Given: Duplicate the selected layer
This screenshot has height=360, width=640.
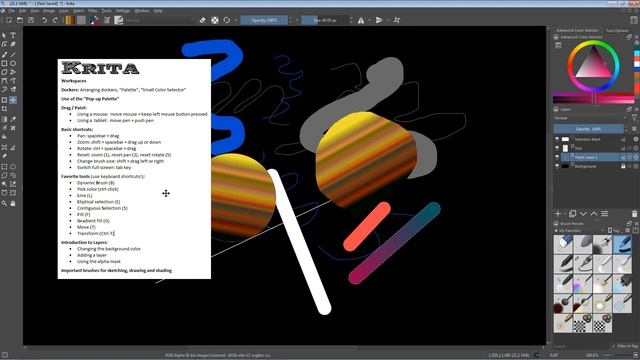Looking at the screenshot, I should (x=573, y=214).
